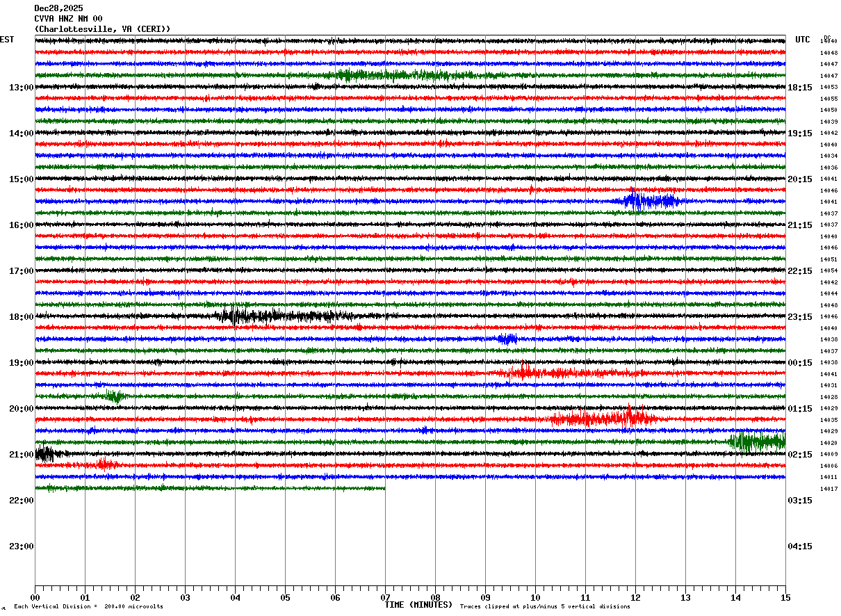Select the DC offset value 14055

pos(828,99)
